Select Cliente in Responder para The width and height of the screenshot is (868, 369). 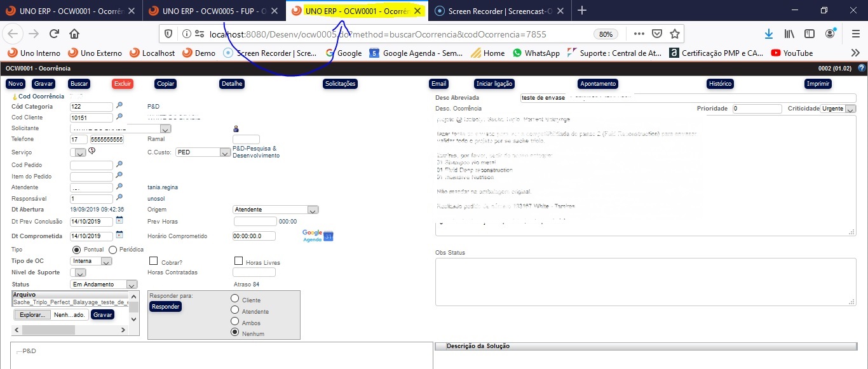(x=235, y=299)
